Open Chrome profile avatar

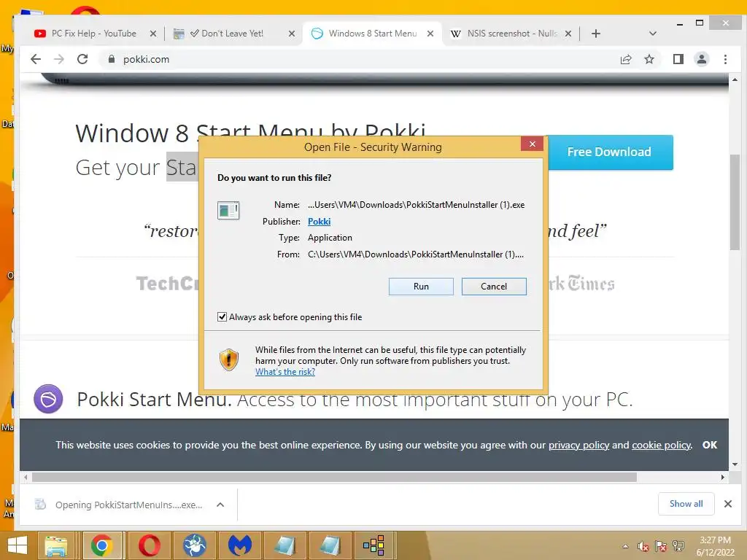(x=701, y=59)
